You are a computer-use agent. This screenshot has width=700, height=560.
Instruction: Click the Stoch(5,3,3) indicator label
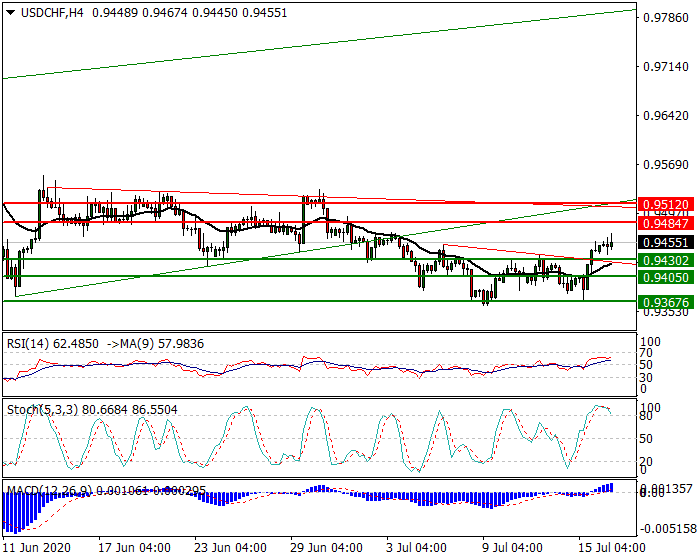92,410
